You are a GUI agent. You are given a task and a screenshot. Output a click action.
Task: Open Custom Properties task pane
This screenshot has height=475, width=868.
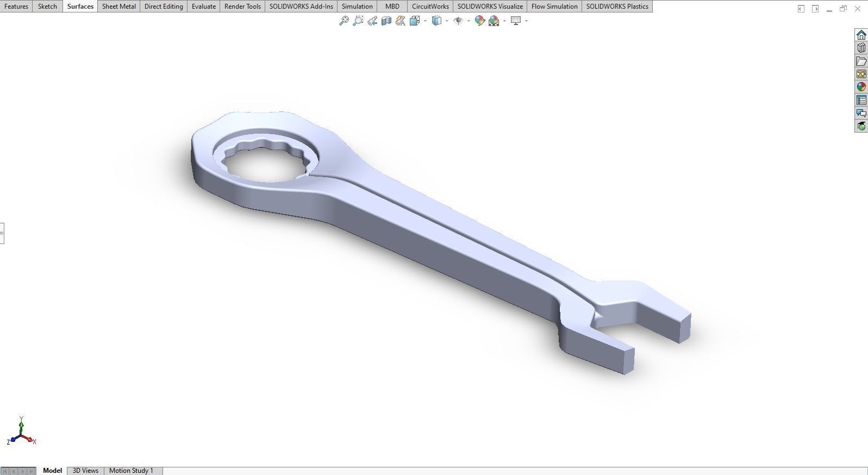[x=861, y=100]
